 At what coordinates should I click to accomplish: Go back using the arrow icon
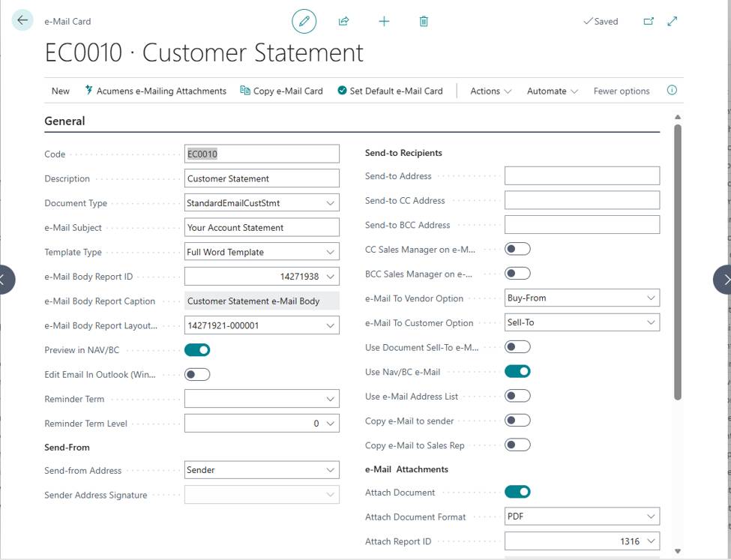(22, 20)
